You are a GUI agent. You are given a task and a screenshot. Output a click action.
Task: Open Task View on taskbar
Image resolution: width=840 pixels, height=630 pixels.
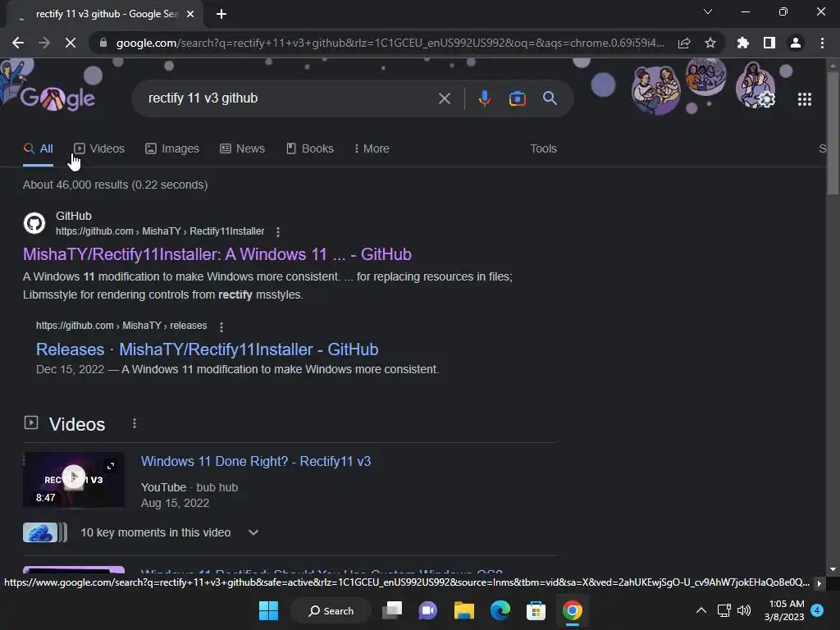[391, 610]
